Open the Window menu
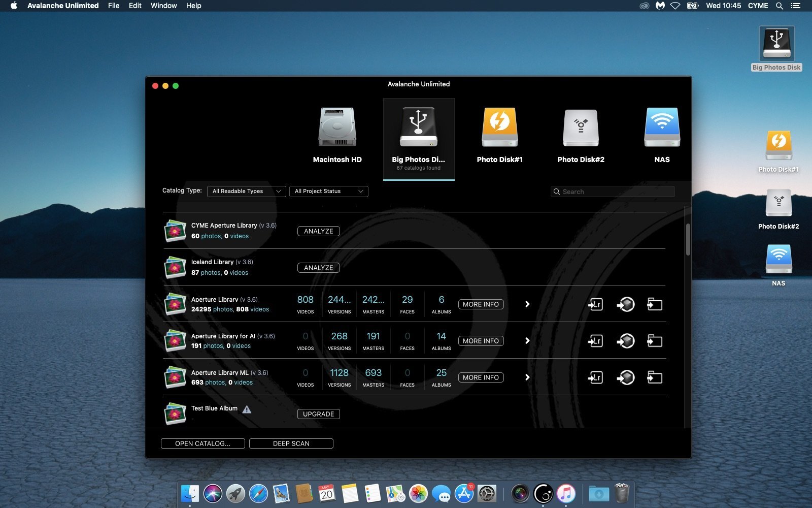 click(164, 6)
